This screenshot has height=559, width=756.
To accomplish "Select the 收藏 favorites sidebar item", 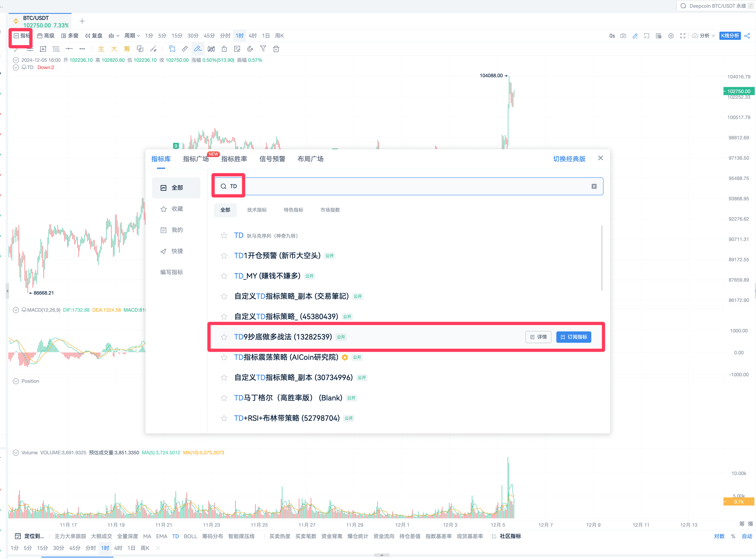I will coord(176,209).
